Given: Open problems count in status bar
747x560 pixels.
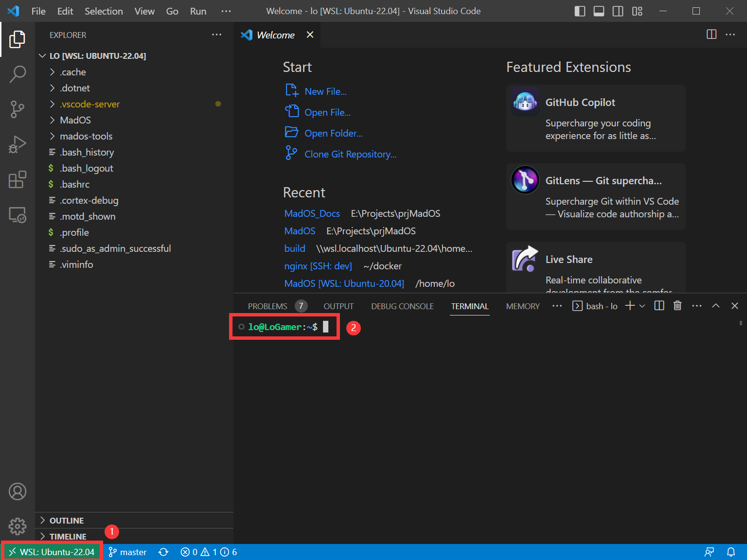Looking at the screenshot, I should (209, 552).
